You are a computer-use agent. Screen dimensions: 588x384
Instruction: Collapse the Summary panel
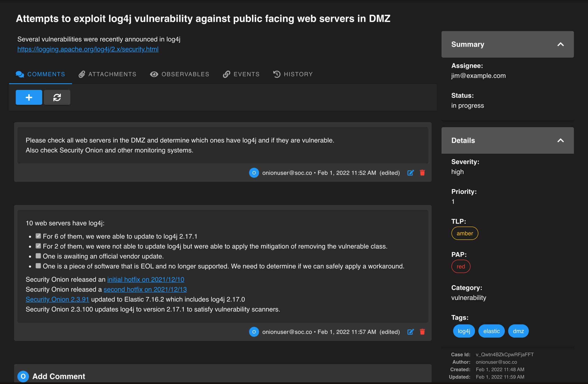560,44
